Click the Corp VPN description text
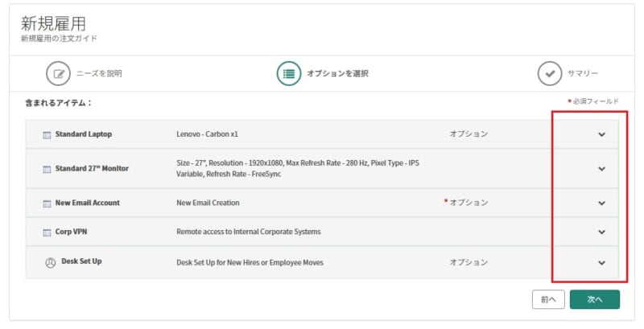The image size is (644, 329). (248, 232)
